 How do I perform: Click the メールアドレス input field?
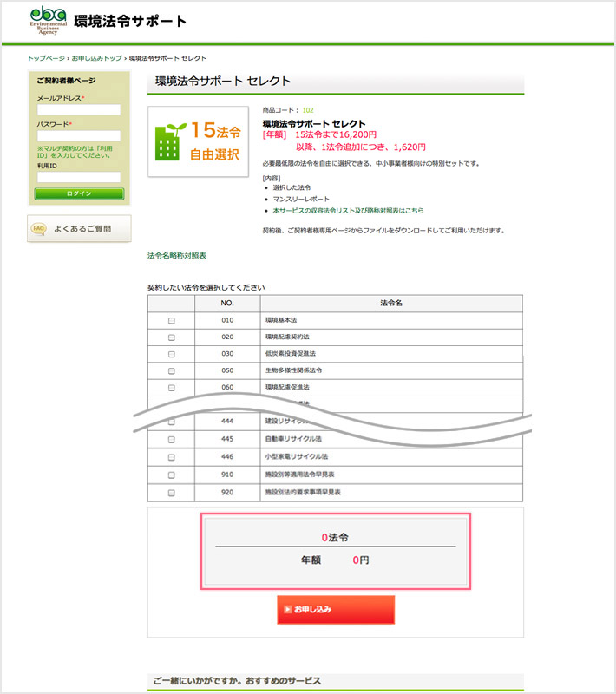tap(79, 110)
